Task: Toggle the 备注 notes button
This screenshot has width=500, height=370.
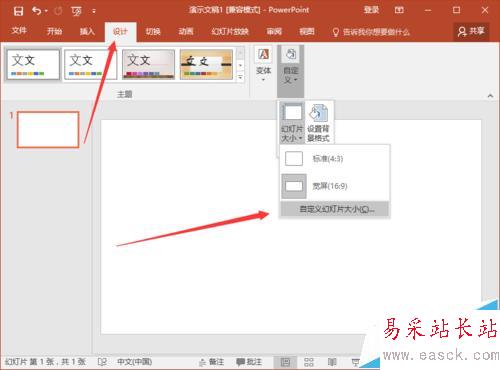Action: [212, 362]
